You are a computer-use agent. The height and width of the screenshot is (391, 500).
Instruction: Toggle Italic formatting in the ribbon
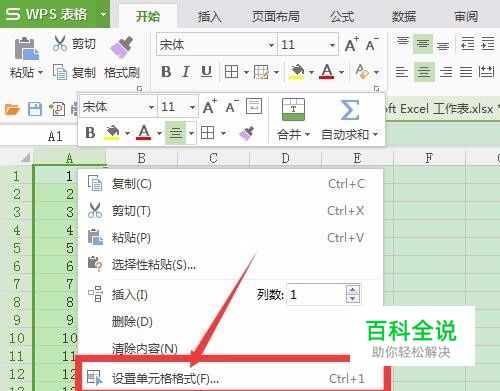(186, 72)
